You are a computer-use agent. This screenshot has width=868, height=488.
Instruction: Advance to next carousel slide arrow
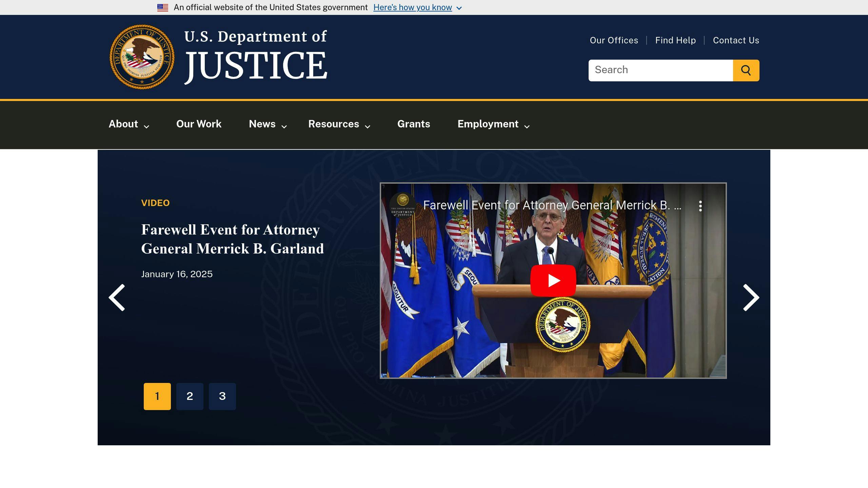751,298
